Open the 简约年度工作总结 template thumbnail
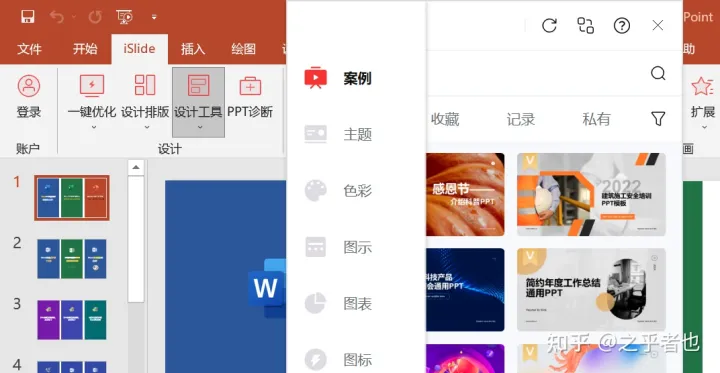Image resolution: width=720 pixels, height=373 pixels. coord(591,289)
